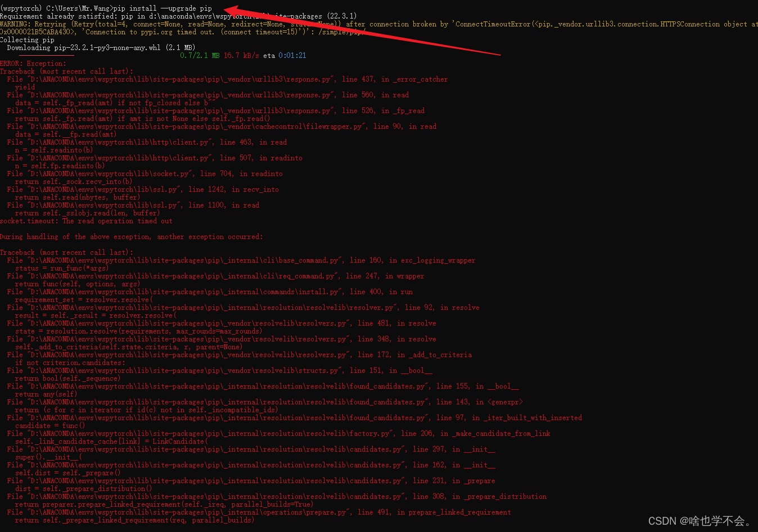Click the 'return self._sslobj.read(len, buffer)' line
The image size is (758, 532).
pyautogui.click(x=88, y=213)
